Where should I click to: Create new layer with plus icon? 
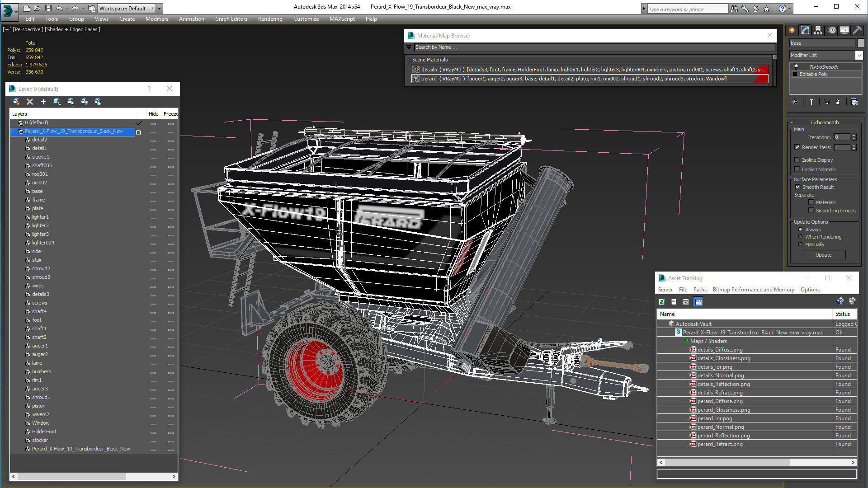[43, 102]
